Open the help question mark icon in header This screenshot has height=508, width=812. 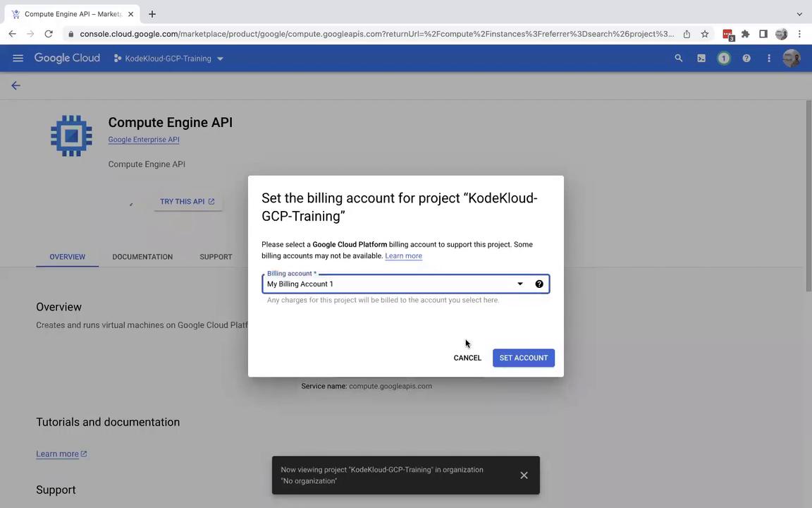click(746, 59)
